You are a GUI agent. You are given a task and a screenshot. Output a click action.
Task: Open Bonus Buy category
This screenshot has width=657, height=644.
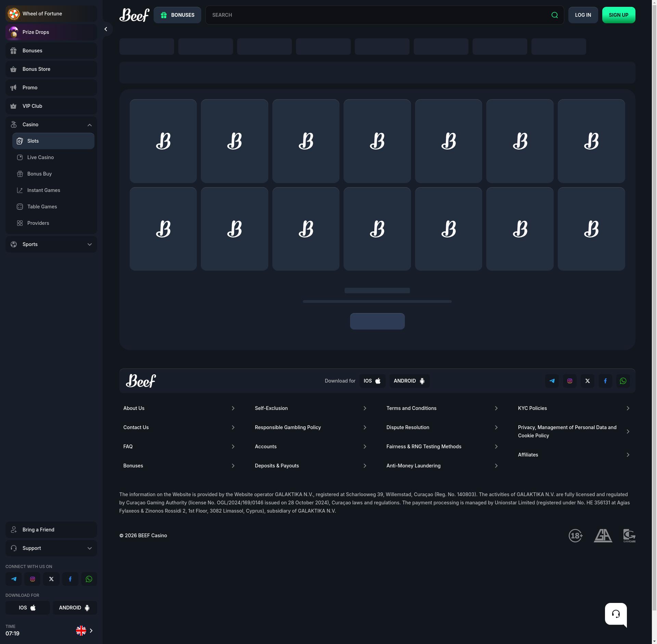click(x=39, y=174)
